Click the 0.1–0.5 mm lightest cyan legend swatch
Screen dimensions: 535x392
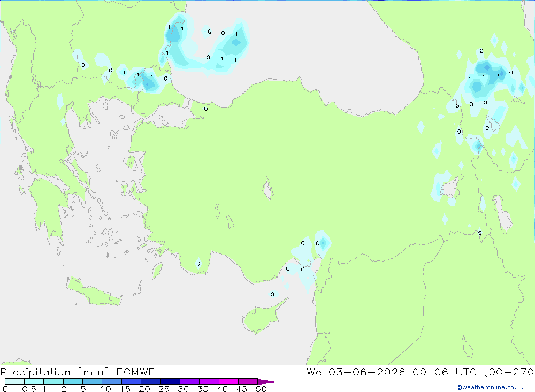point(14,381)
